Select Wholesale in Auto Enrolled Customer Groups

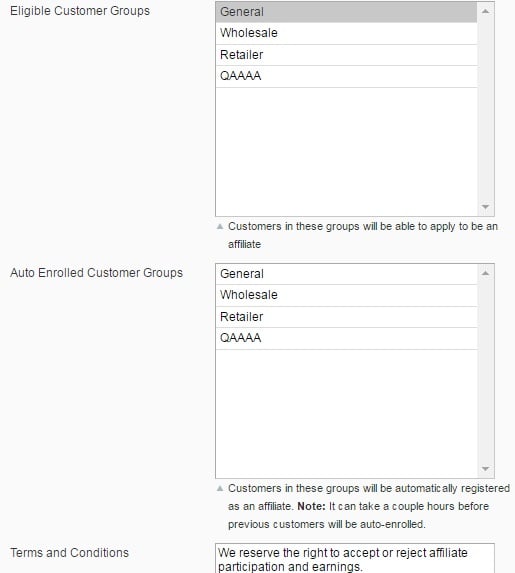point(346,295)
